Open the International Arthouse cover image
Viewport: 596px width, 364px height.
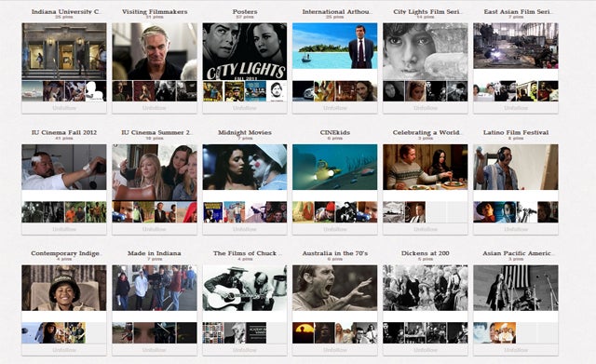tap(335, 46)
